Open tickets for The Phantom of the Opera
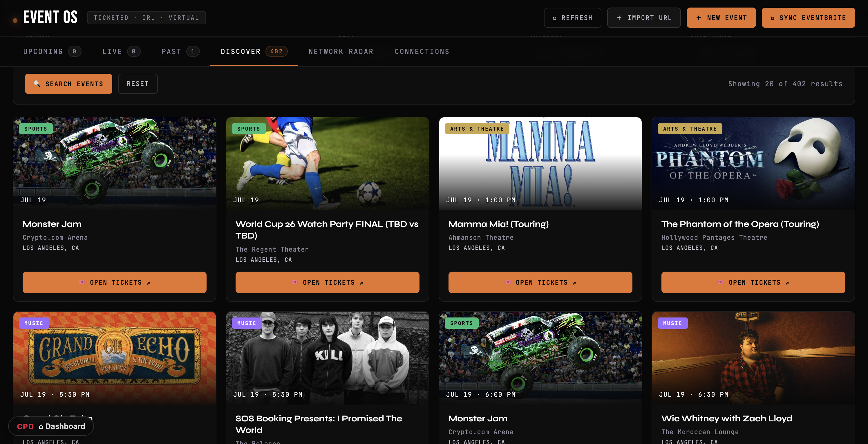 click(753, 283)
